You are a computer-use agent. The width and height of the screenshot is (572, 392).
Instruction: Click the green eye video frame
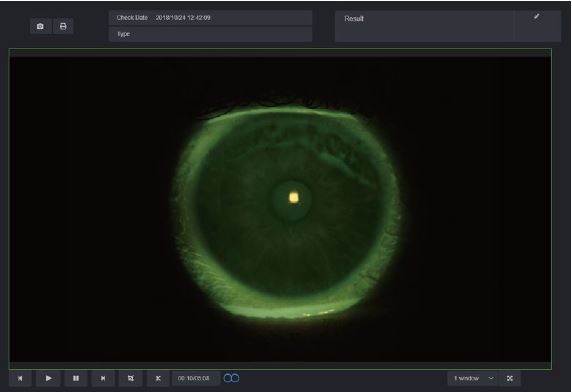click(x=280, y=209)
